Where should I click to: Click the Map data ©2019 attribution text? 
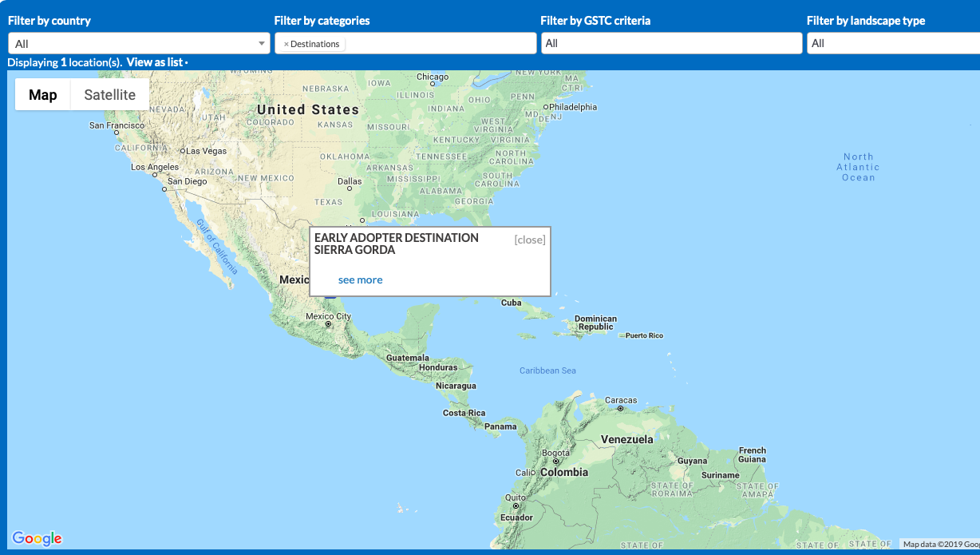(942, 545)
